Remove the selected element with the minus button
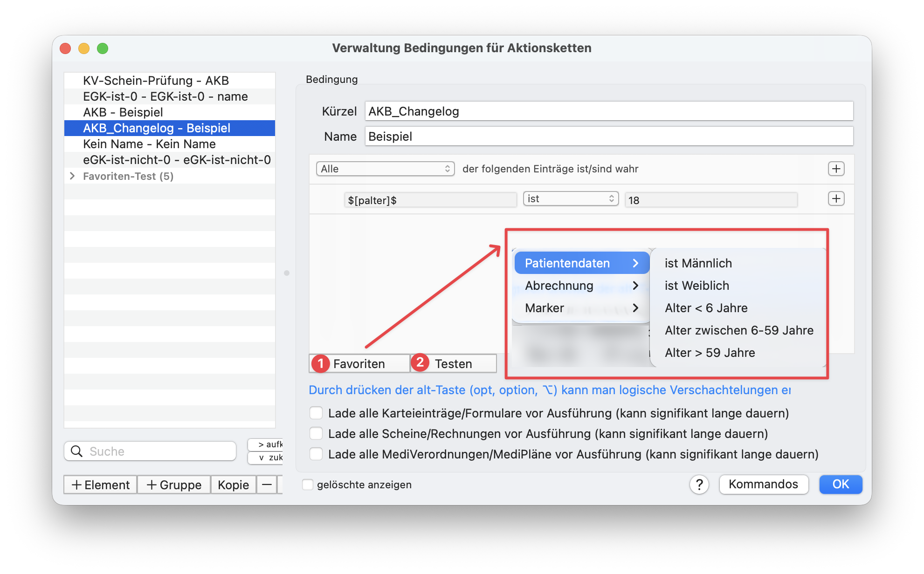This screenshot has width=924, height=574. coord(267,485)
